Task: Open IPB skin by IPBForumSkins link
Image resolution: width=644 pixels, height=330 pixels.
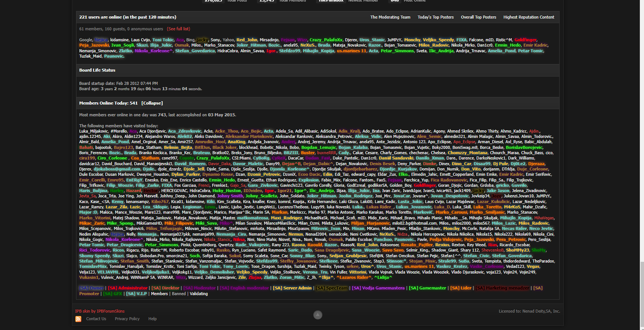Action: pyautogui.click(x=100, y=311)
